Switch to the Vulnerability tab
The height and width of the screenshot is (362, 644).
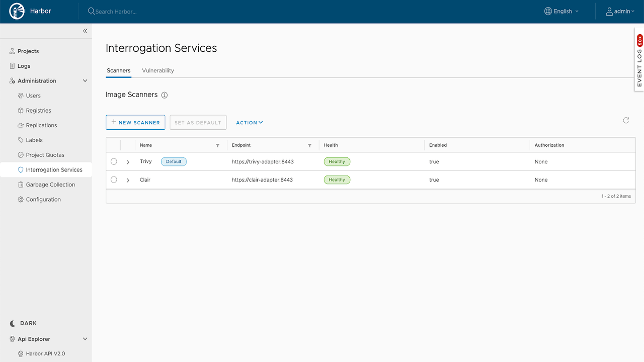click(x=158, y=70)
